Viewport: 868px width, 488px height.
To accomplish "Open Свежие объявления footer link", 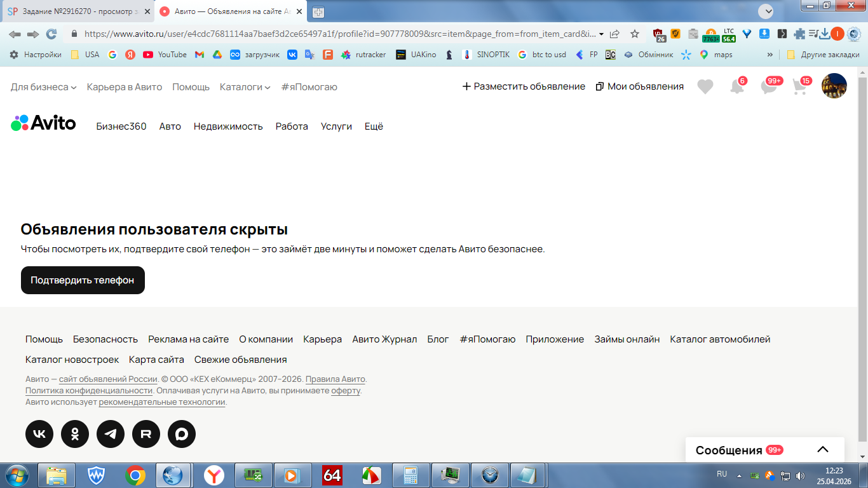I will (241, 360).
